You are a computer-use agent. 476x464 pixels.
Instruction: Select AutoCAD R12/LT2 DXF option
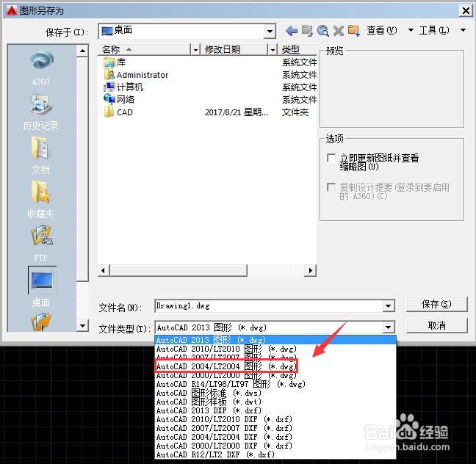pyautogui.click(x=275, y=454)
